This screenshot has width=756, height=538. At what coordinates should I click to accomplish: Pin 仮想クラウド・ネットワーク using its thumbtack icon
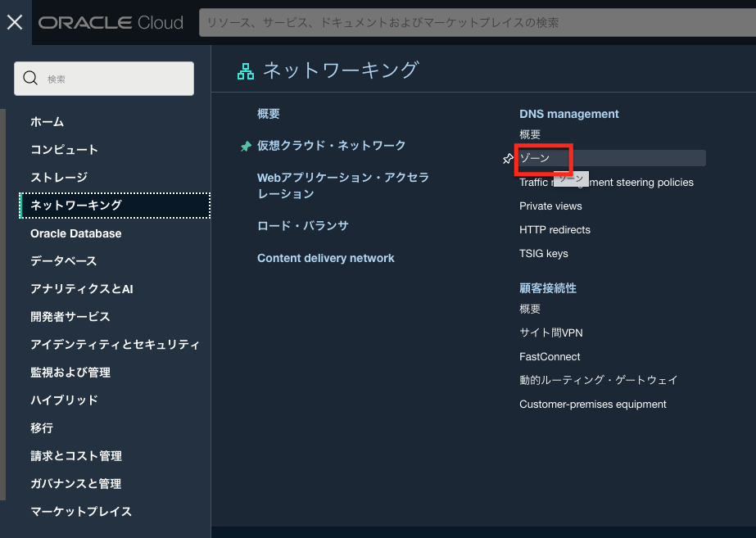tap(246, 146)
